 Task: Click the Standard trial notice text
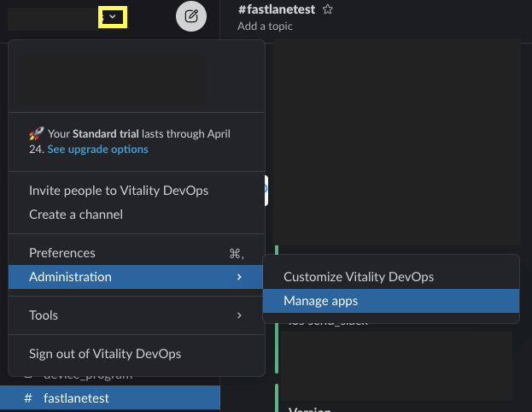coord(130,141)
